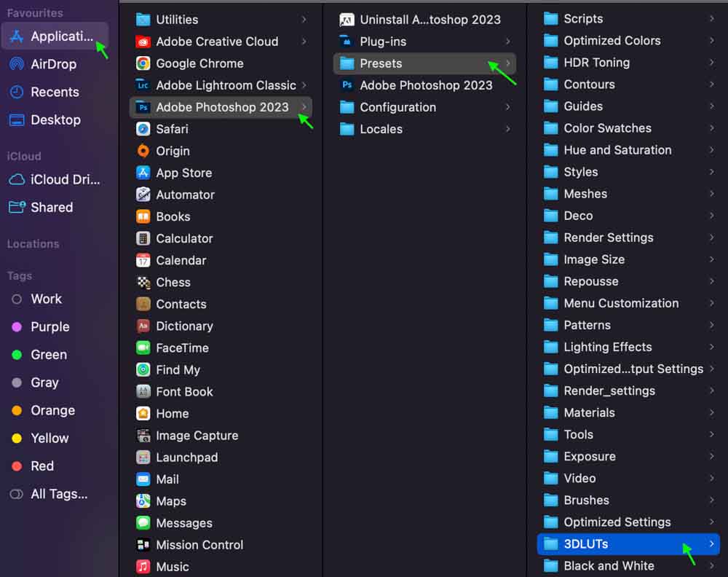Click the Google Chrome app icon
This screenshot has height=577, width=728.
point(143,63)
